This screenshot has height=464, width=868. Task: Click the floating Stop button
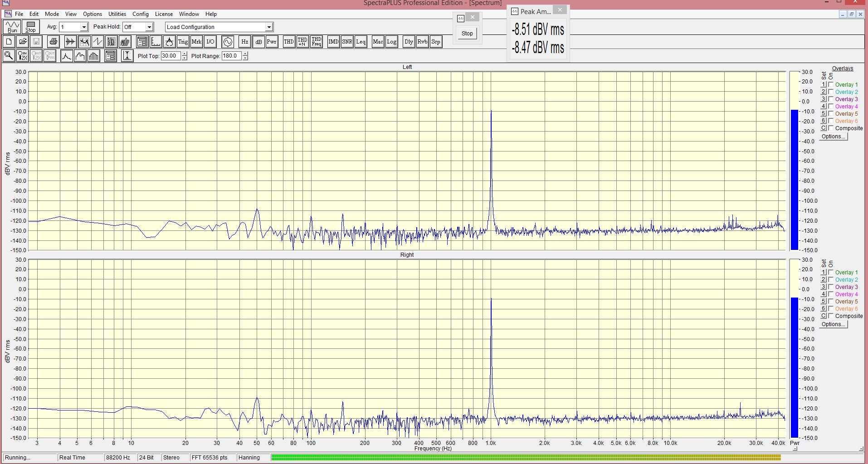467,34
